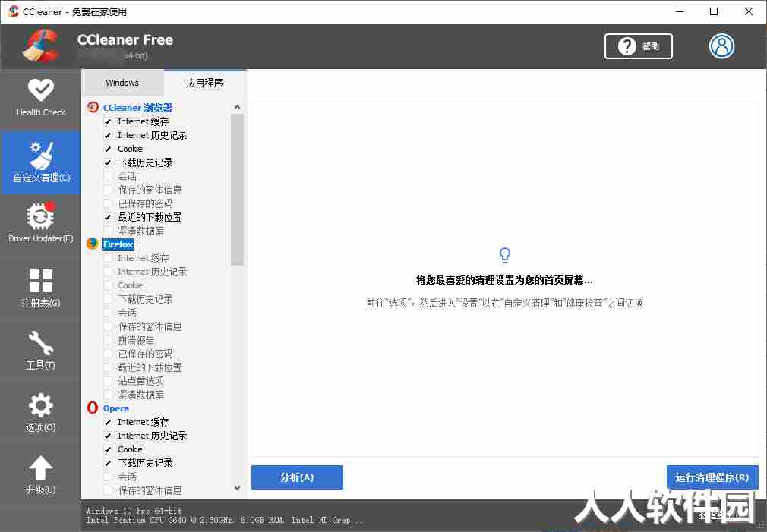Click the 将您最喜爱的清理设置 tip heading
The height and width of the screenshot is (532, 767).
(504, 280)
